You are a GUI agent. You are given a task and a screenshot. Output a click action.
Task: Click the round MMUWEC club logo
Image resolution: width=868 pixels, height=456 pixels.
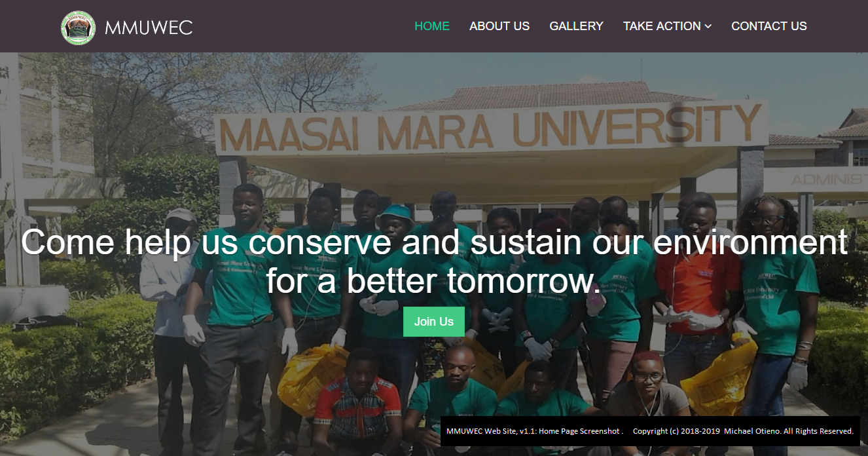(x=78, y=28)
